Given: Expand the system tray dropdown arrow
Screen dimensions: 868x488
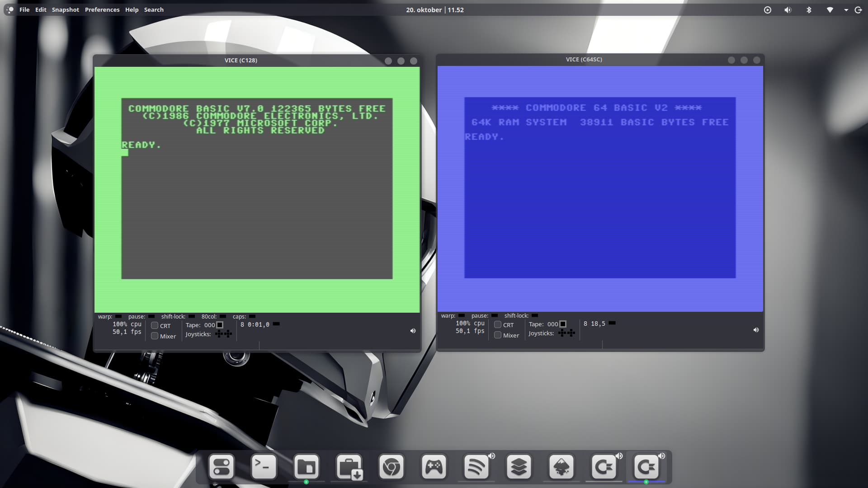Looking at the screenshot, I should [846, 10].
